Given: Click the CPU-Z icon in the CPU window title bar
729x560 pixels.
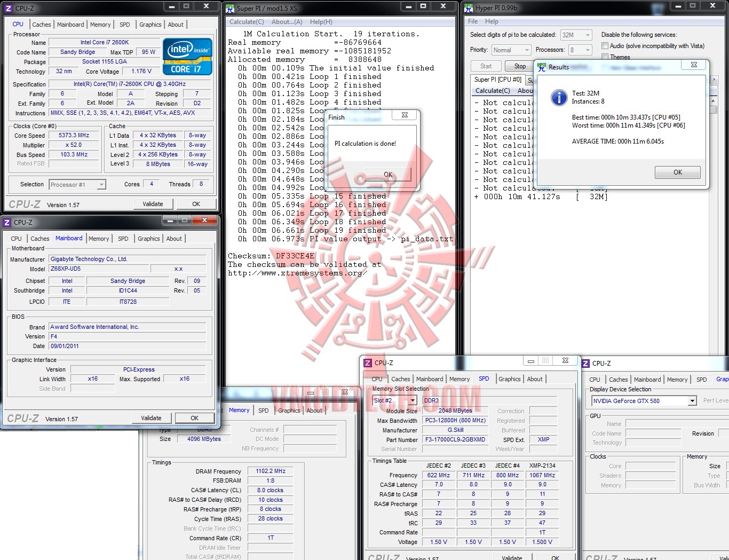Looking at the screenshot, I should click(8, 8).
